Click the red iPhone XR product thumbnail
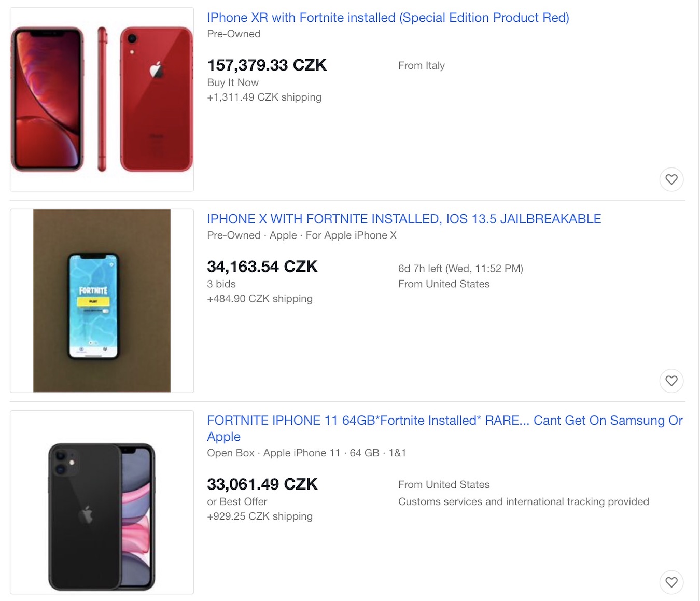 (102, 99)
